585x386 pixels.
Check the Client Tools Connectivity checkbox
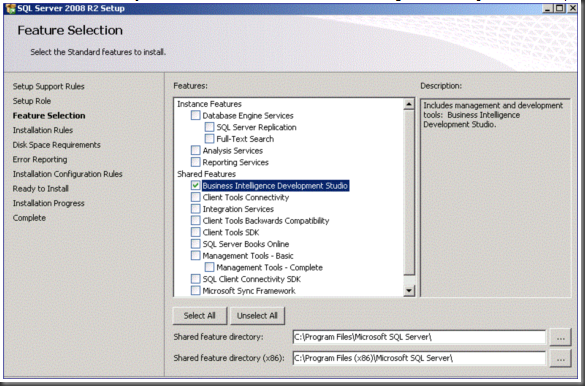click(195, 197)
